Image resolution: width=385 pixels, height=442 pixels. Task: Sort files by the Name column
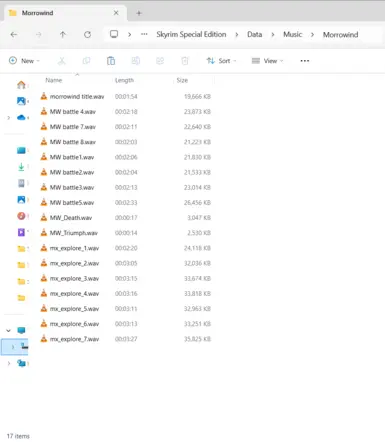pos(54,80)
